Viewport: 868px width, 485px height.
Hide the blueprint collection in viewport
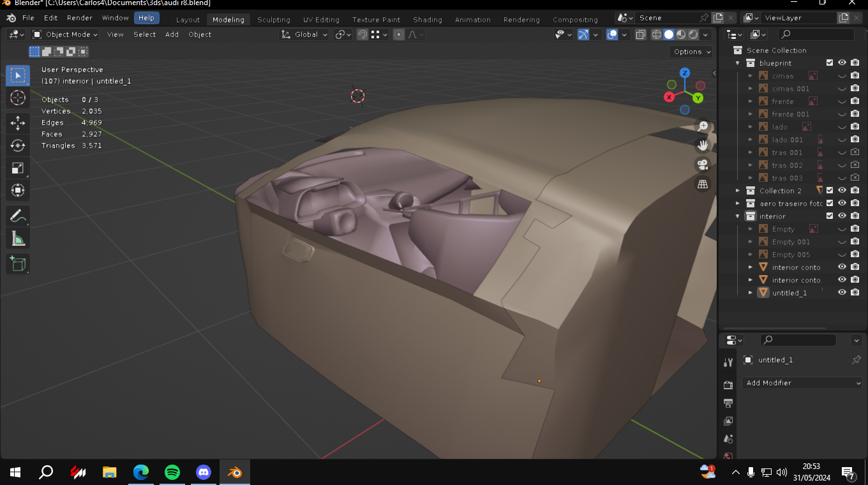coord(842,63)
